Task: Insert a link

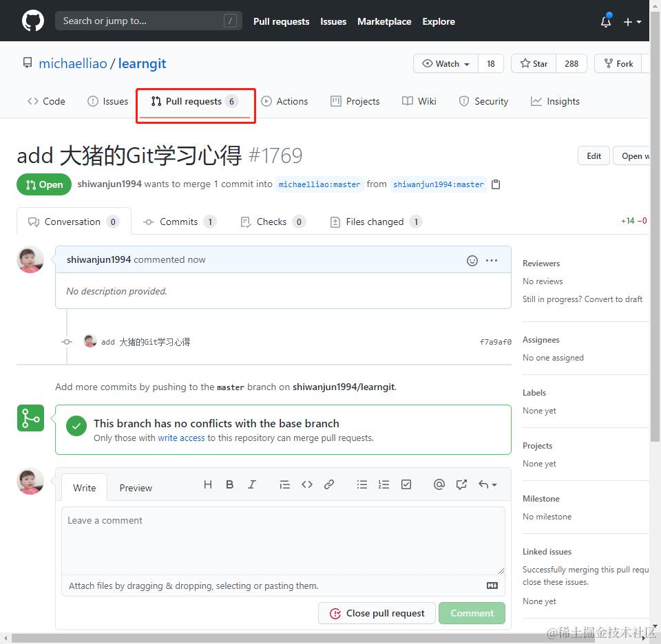Action: pyautogui.click(x=329, y=484)
